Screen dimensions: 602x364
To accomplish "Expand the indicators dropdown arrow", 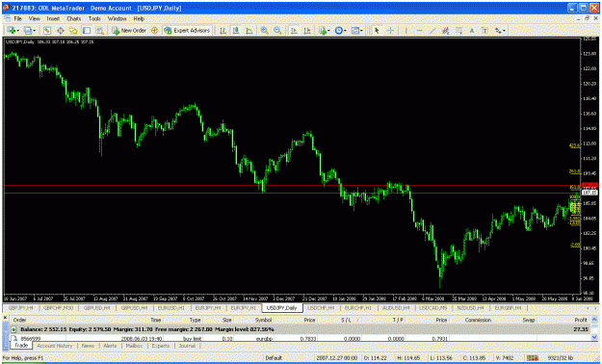I will click(328, 31).
